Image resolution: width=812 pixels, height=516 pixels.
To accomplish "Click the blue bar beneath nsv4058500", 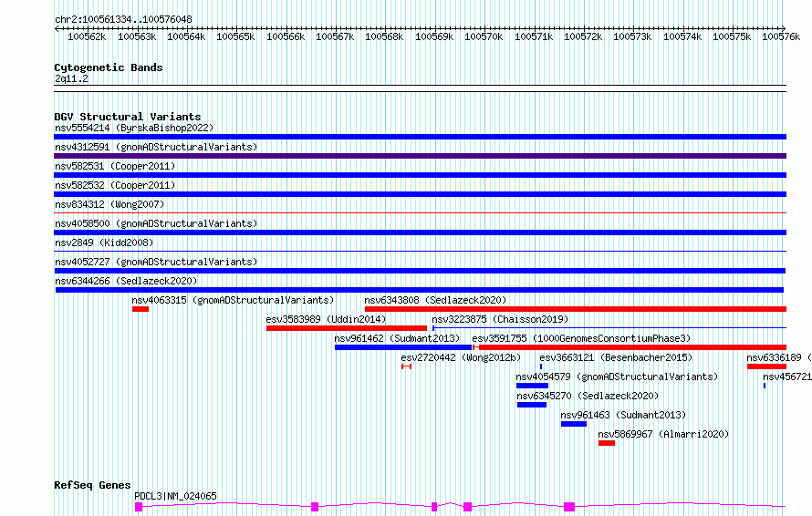I will pos(420,232).
